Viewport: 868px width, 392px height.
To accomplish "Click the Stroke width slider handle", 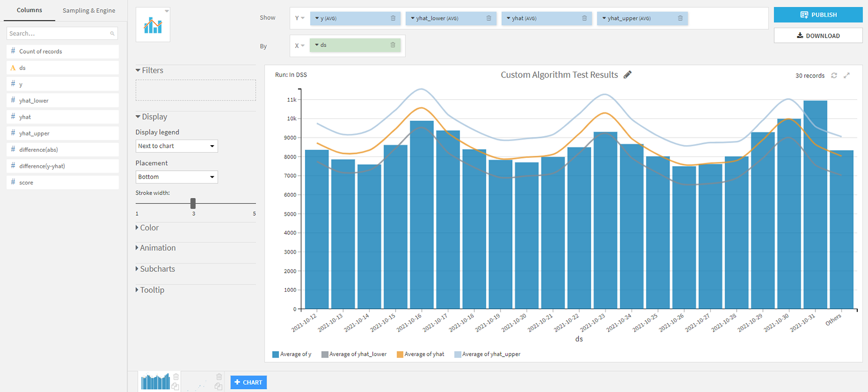I will point(193,203).
